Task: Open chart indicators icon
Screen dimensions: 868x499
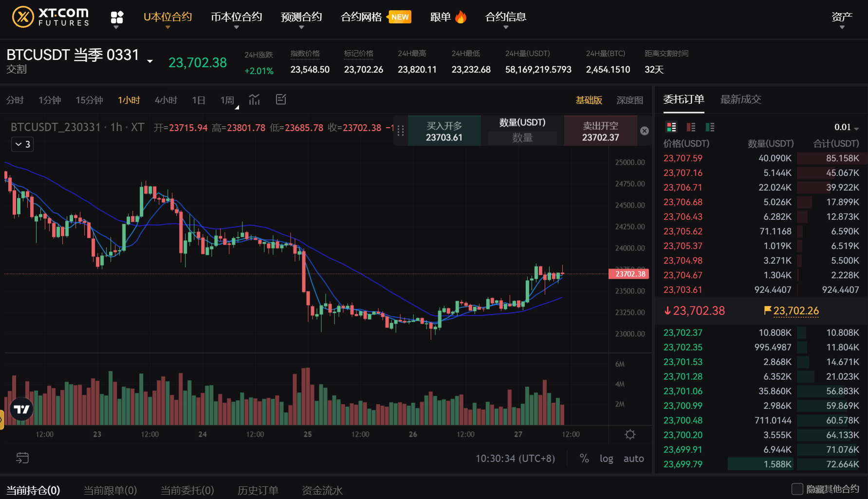Action: click(254, 99)
